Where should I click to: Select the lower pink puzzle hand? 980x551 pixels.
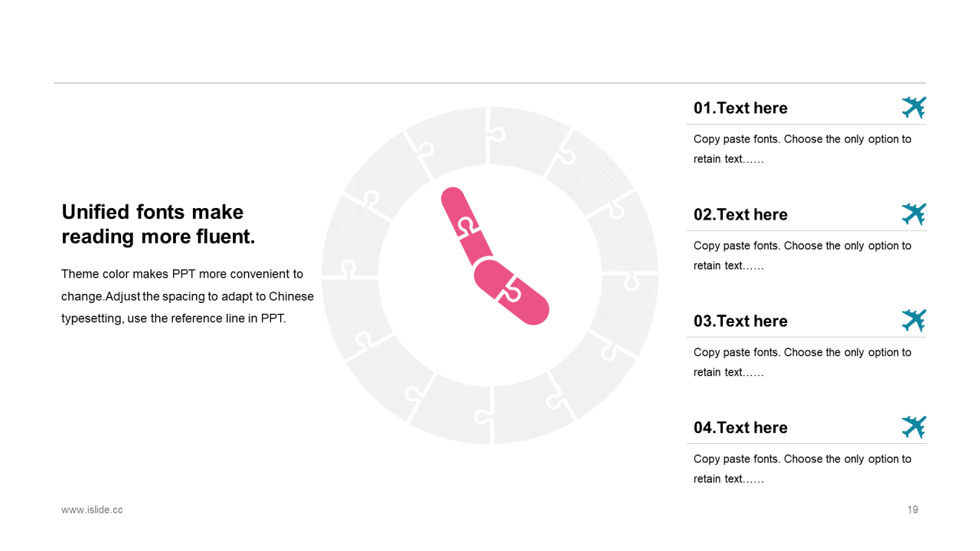[x=511, y=292]
